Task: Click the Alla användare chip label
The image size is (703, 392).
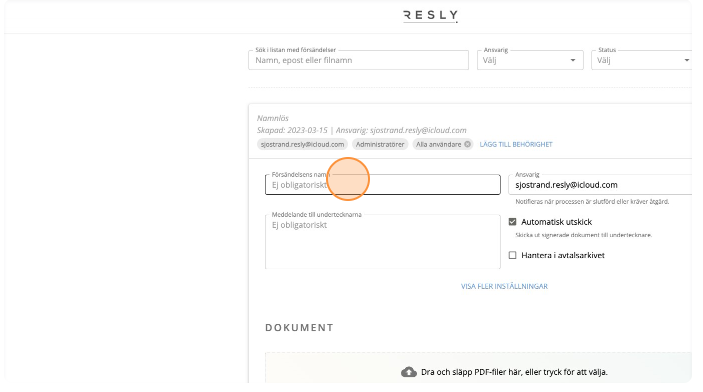Action: point(438,144)
